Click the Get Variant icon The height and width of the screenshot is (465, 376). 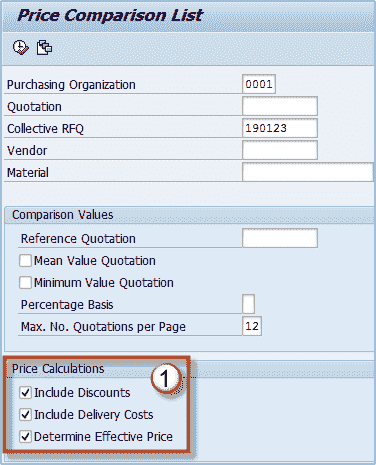pyautogui.click(x=44, y=47)
